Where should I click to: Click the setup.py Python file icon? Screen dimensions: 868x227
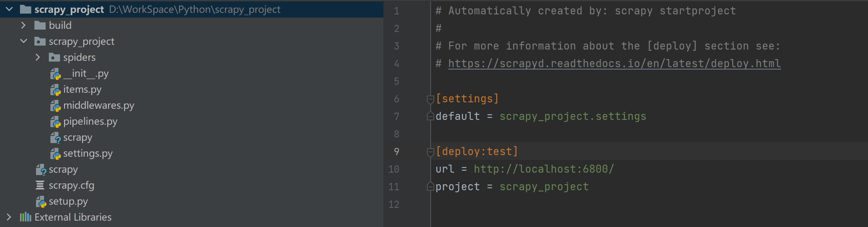pos(41,201)
